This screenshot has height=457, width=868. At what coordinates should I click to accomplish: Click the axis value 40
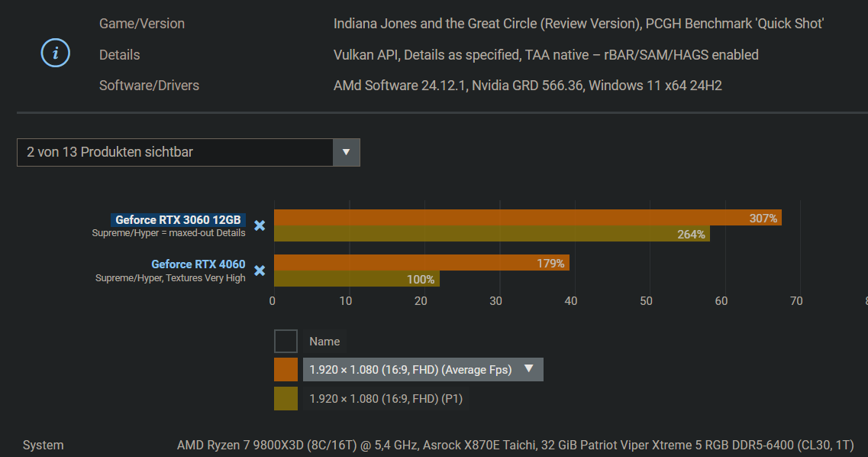pyautogui.click(x=571, y=301)
